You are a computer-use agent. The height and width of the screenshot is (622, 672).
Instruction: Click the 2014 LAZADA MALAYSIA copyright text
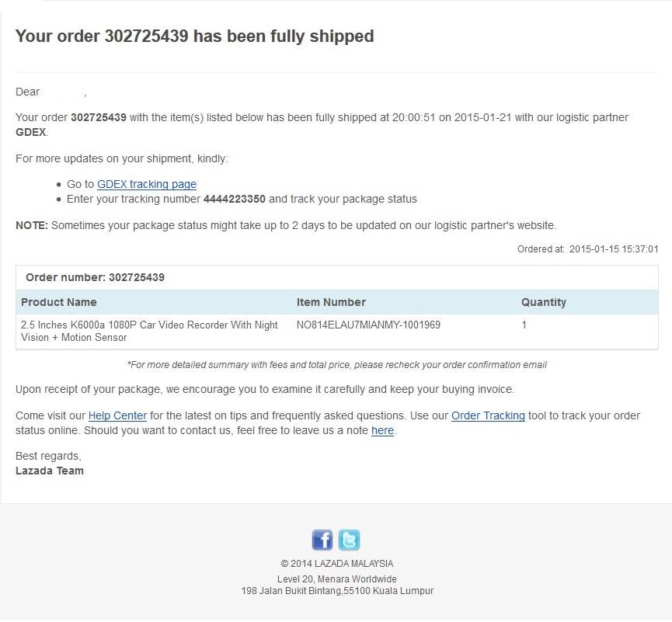337,563
